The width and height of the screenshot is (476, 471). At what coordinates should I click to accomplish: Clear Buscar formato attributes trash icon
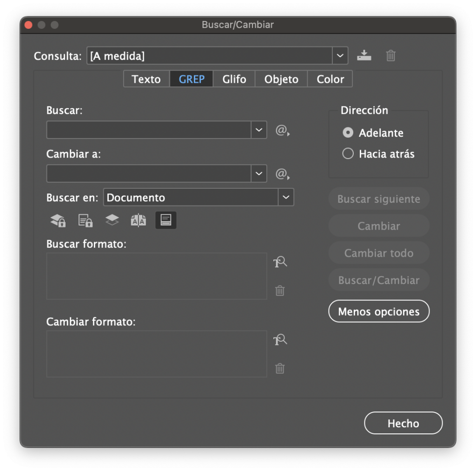coord(280,291)
